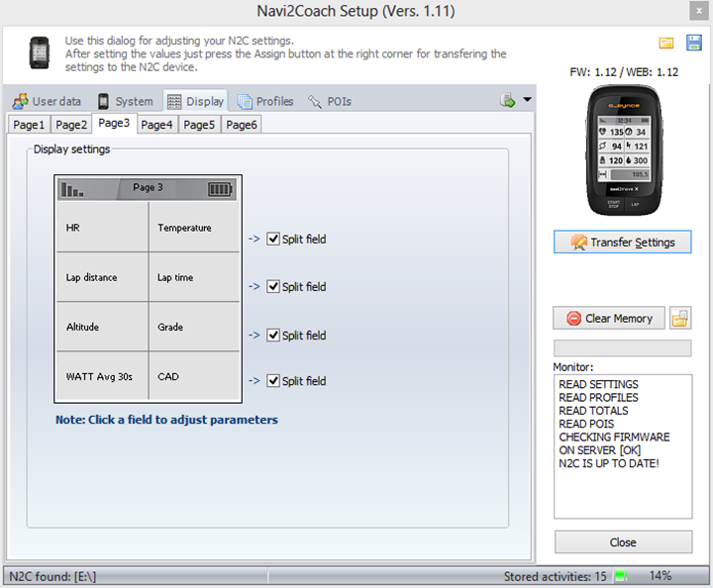713x588 pixels.
Task: Click the Clear Memory button
Action: pyautogui.click(x=609, y=318)
